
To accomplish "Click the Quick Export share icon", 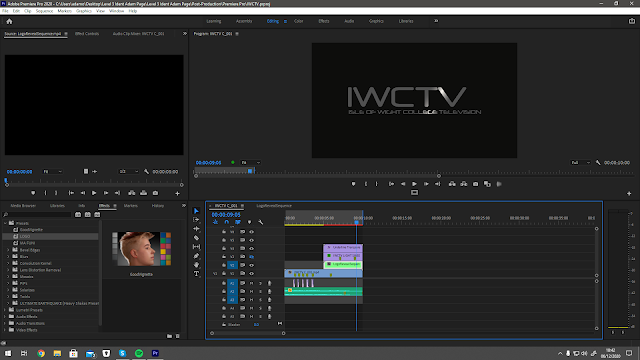I will [631, 21].
